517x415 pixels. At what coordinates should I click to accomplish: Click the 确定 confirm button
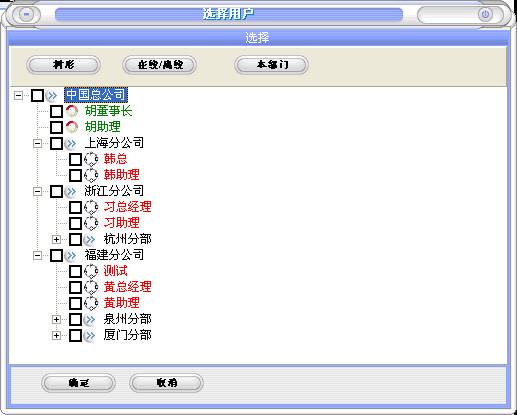pyautogui.click(x=78, y=383)
